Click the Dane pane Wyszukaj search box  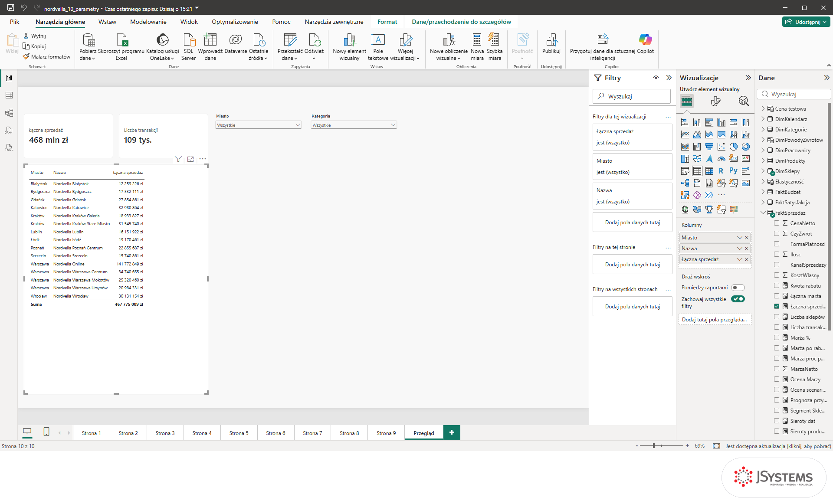[794, 94]
